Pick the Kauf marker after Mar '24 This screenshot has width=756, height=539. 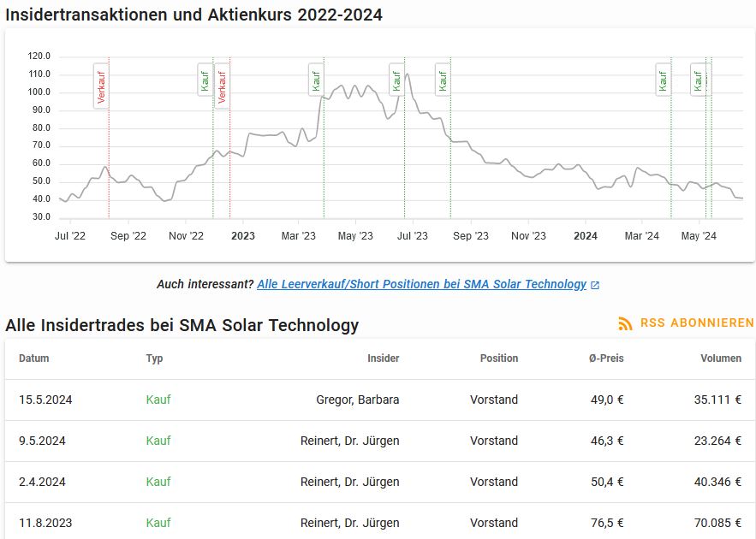663,79
